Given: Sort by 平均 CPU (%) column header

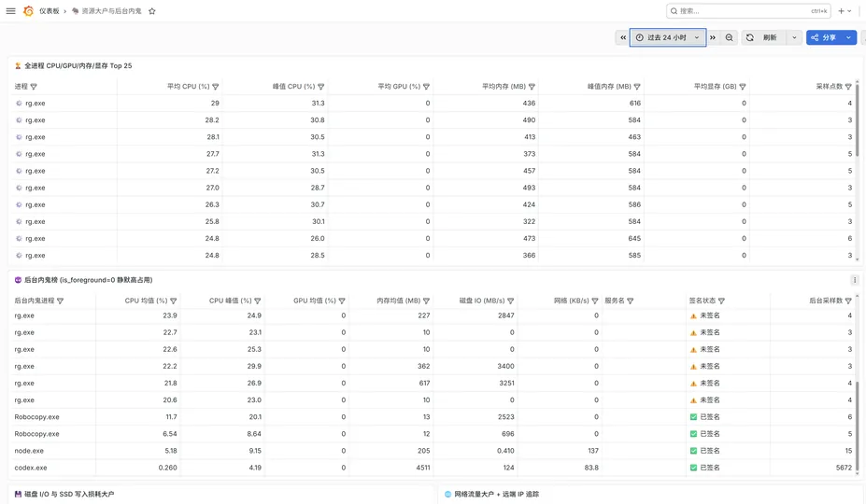Looking at the screenshot, I should (x=189, y=87).
